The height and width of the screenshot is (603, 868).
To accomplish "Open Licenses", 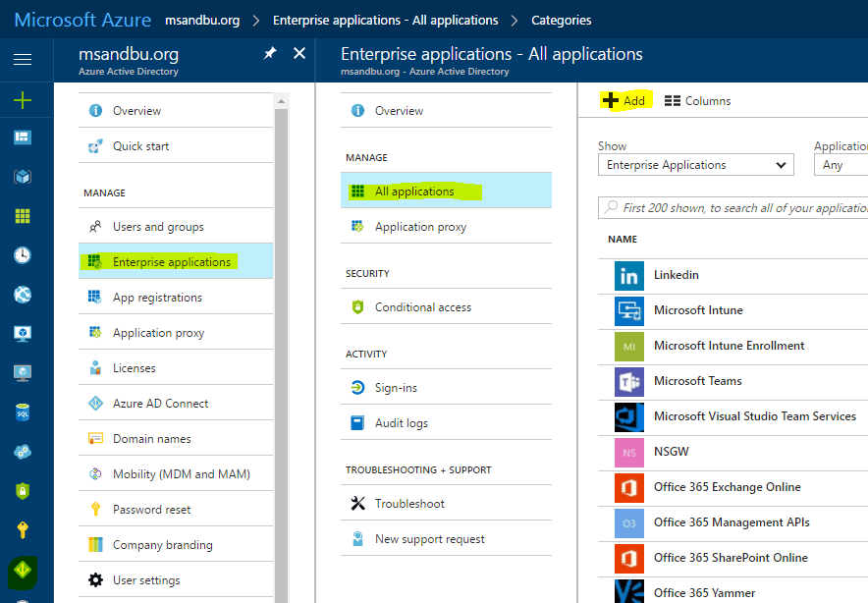I will 176,367.
